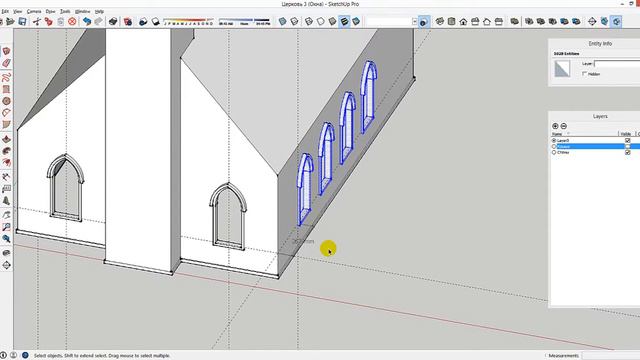640x360 pixels.
Task: Select the Rectangle tool in left toolbar
Action: pos(6,89)
